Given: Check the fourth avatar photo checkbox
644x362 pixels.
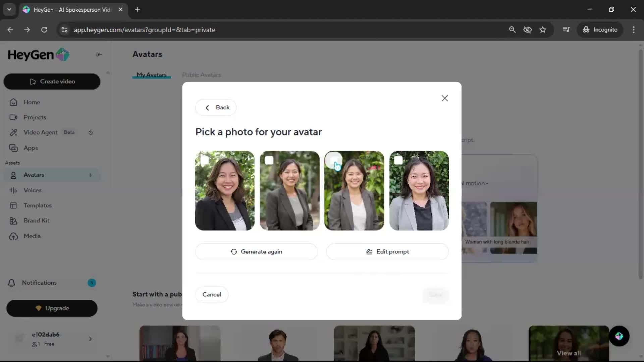Looking at the screenshot, I should (x=398, y=161).
